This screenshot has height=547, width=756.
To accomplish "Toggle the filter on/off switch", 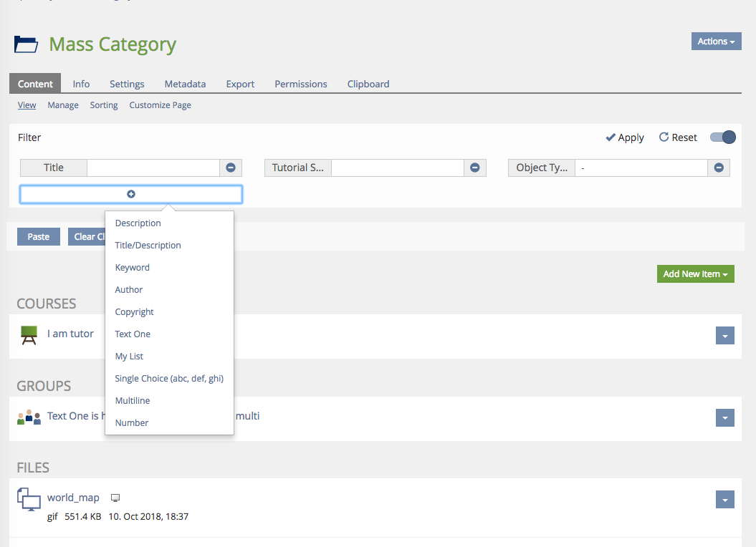I will 722,137.
